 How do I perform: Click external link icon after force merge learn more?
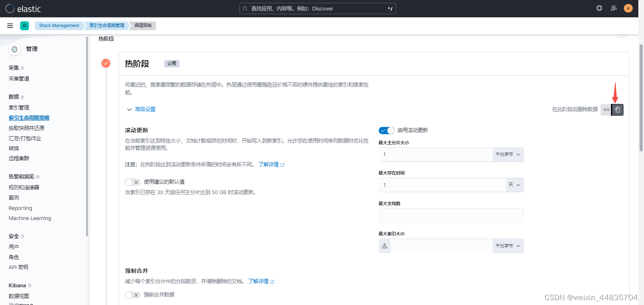(x=272, y=282)
